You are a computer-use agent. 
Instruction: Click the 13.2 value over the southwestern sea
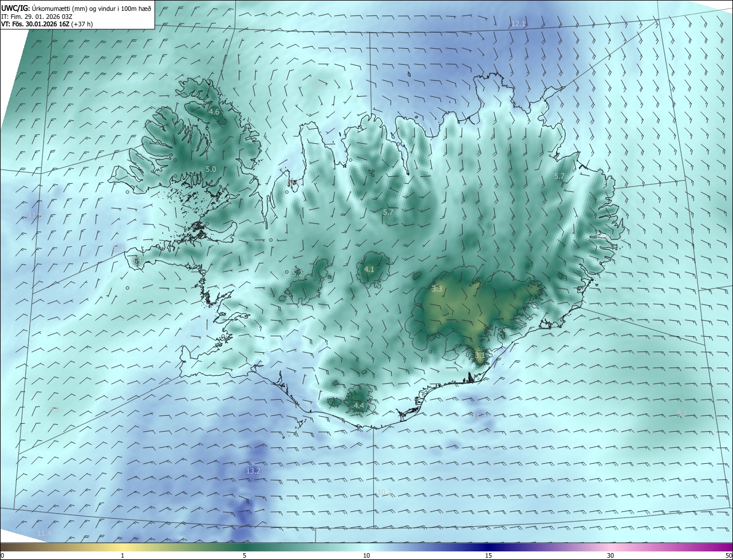pos(253,471)
